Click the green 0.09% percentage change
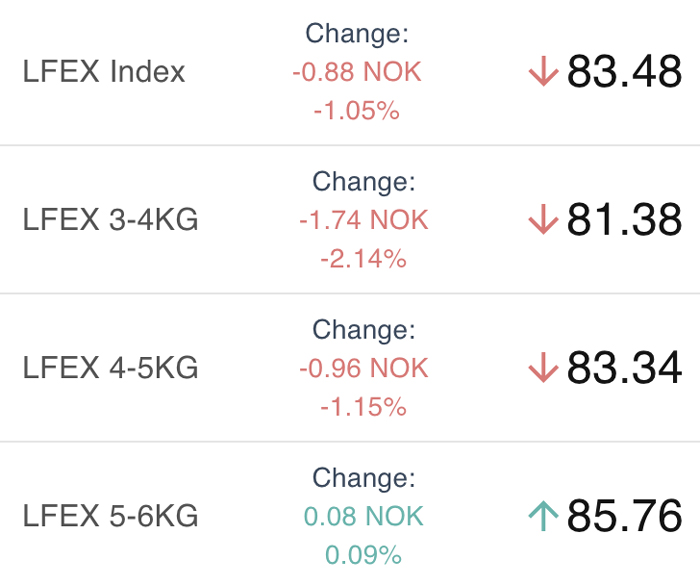Image resolution: width=700 pixels, height=585 pixels. tap(363, 555)
